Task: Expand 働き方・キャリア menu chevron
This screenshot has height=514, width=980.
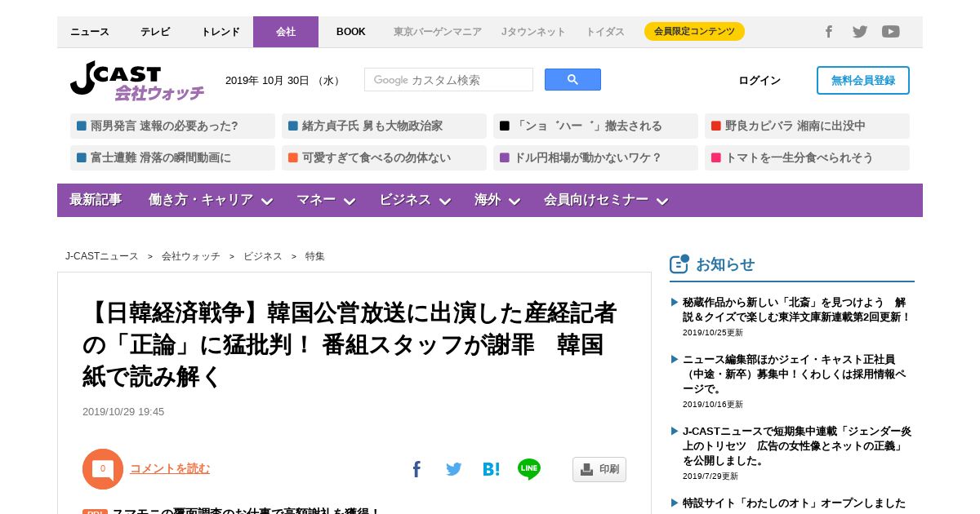Action: click(x=267, y=202)
